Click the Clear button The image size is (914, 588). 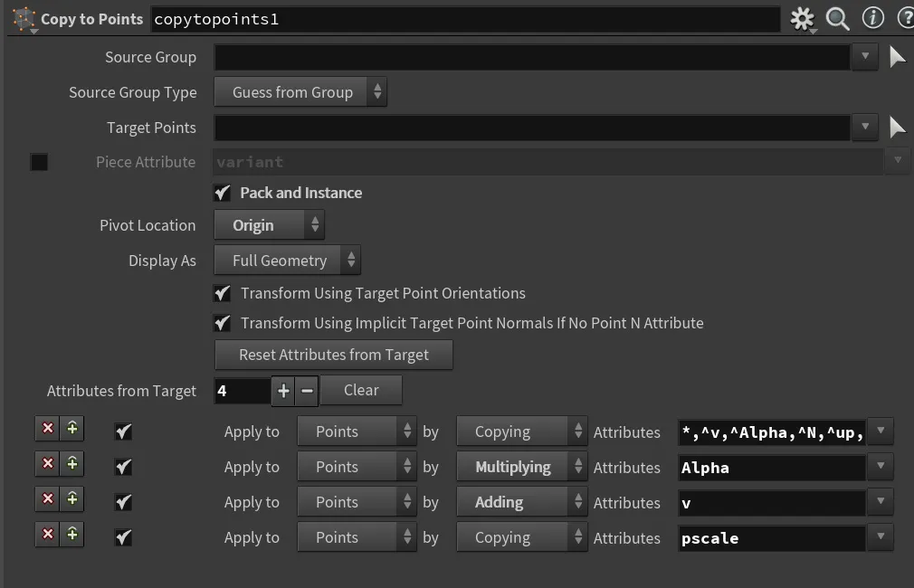coord(361,390)
